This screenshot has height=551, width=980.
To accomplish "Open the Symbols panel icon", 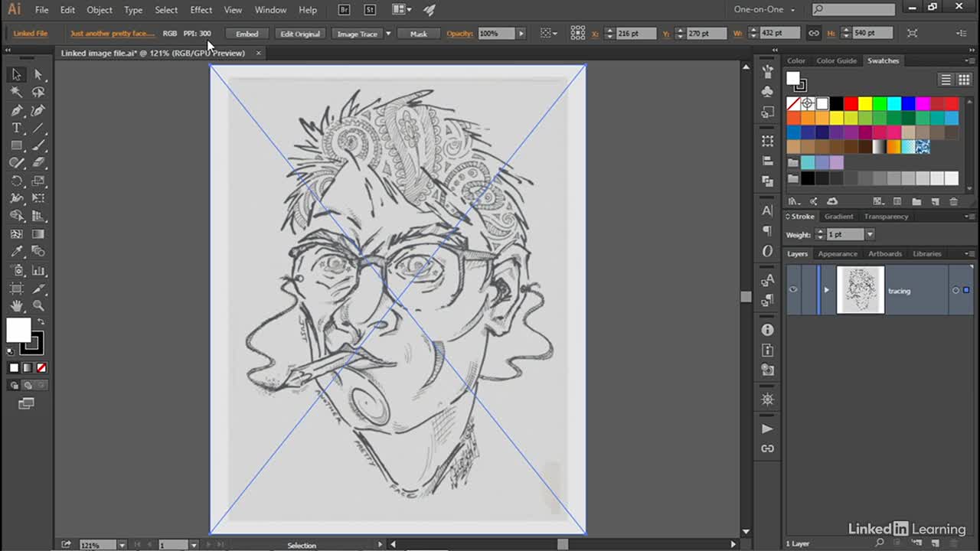I will tap(767, 91).
